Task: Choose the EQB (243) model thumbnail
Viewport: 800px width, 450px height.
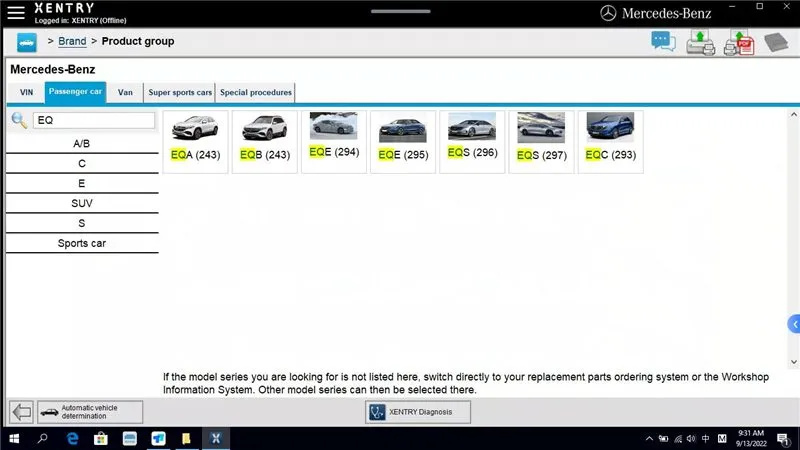Action: [x=265, y=142]
